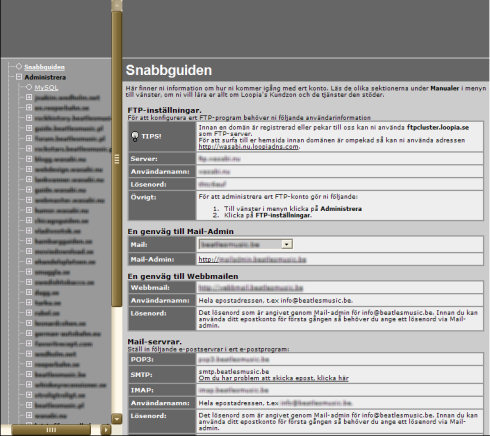This screenshot has height=436, width=490.
Task: Expand the blogg.wasabi.nu tree node
Action: 29,159
